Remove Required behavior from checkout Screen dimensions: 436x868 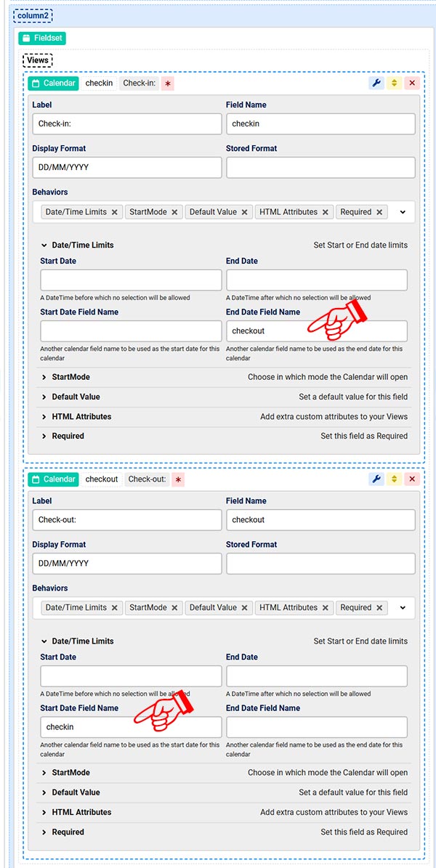pyautogui.click(x=379, y=608)
